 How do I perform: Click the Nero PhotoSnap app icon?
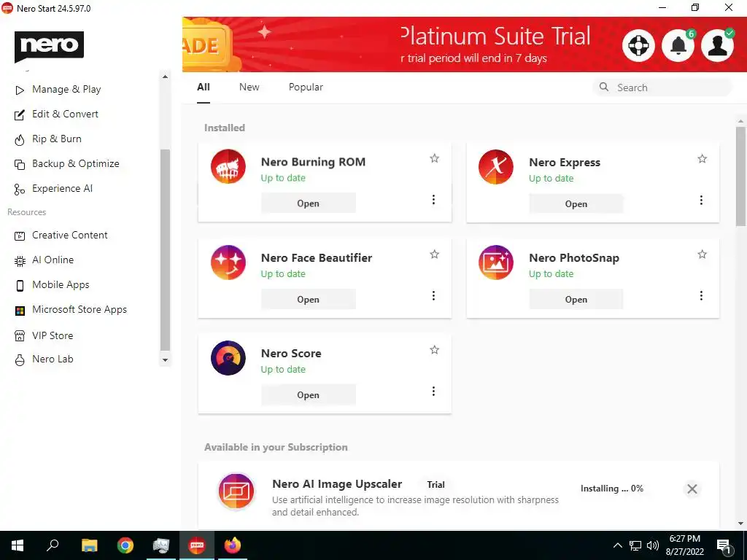point(496,262)
